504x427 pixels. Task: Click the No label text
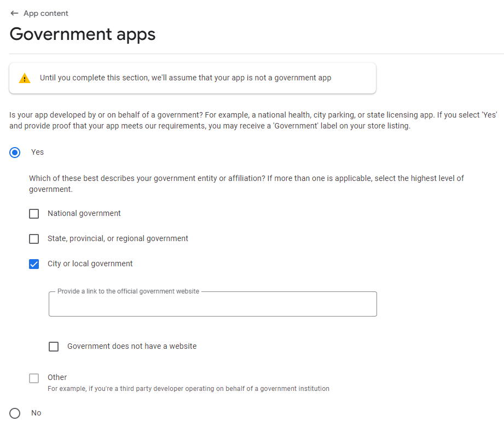pyautogui.click(x=36, y=413)
